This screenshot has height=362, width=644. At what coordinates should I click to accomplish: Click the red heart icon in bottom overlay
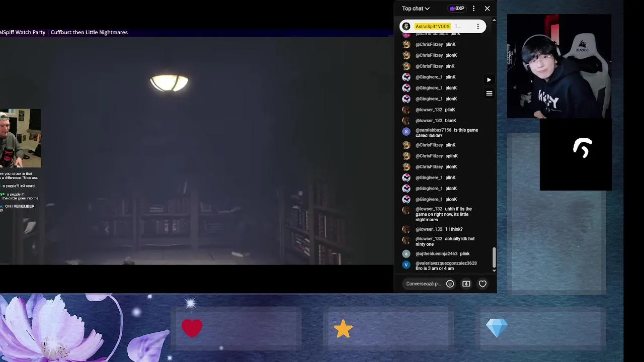192,329
